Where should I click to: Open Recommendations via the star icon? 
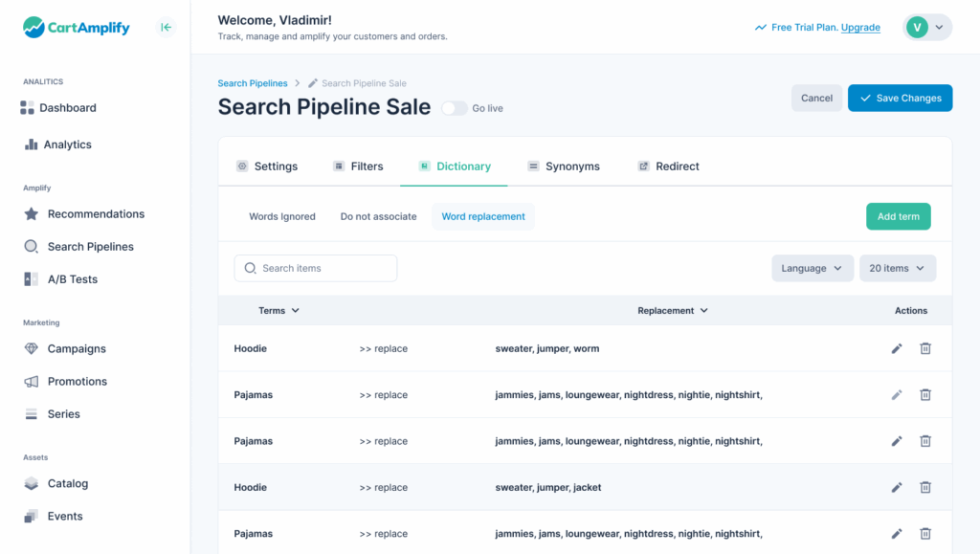[x=32, y=214]
